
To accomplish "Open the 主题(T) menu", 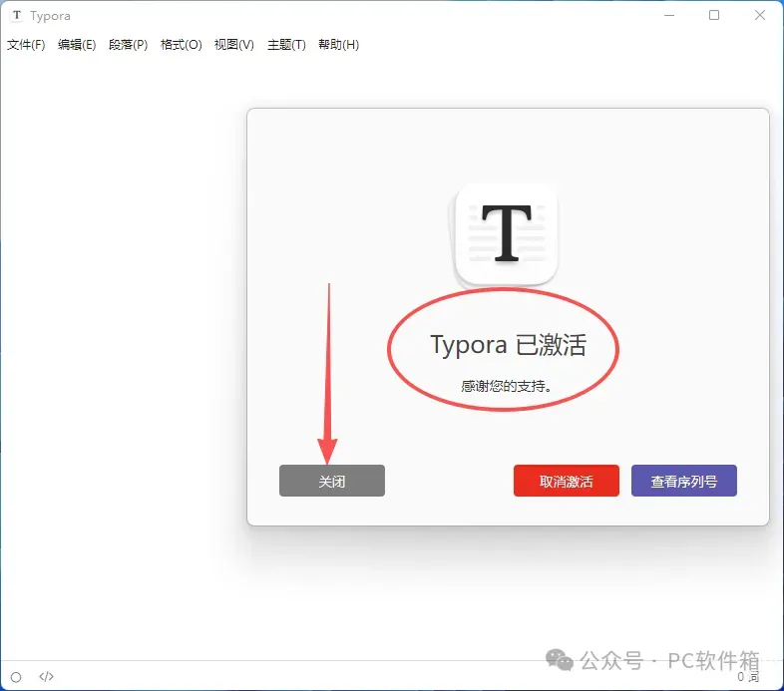I will (x=286, y=45).
